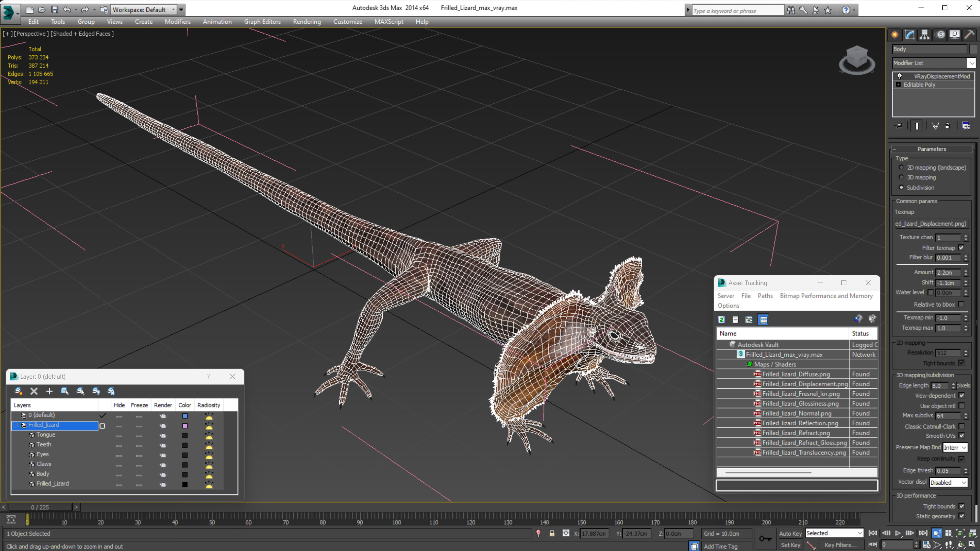Click the Open File icon in quick access toolbar
This screenshot has height=551, width=980.
[x=42, y=10]
